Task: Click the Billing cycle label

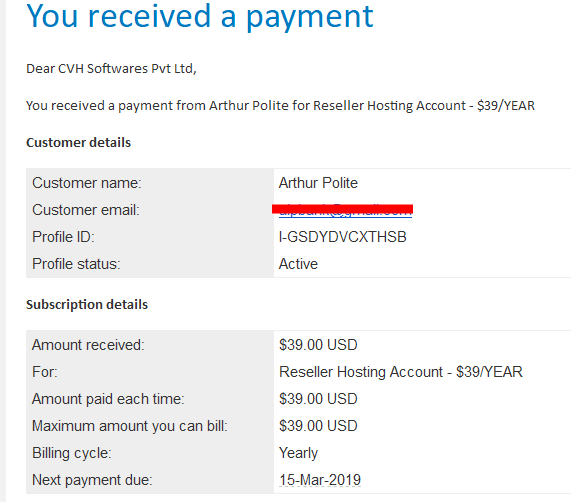Action: click(72, 453)
